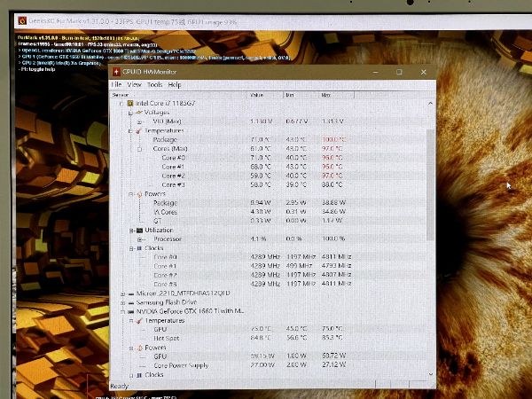
Task: Click the Value column header
Action: coord(265,95)
